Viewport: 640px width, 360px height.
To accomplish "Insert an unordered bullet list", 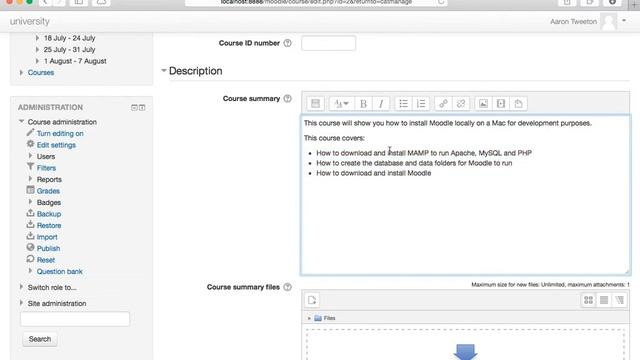I will [x=403, y=104].
